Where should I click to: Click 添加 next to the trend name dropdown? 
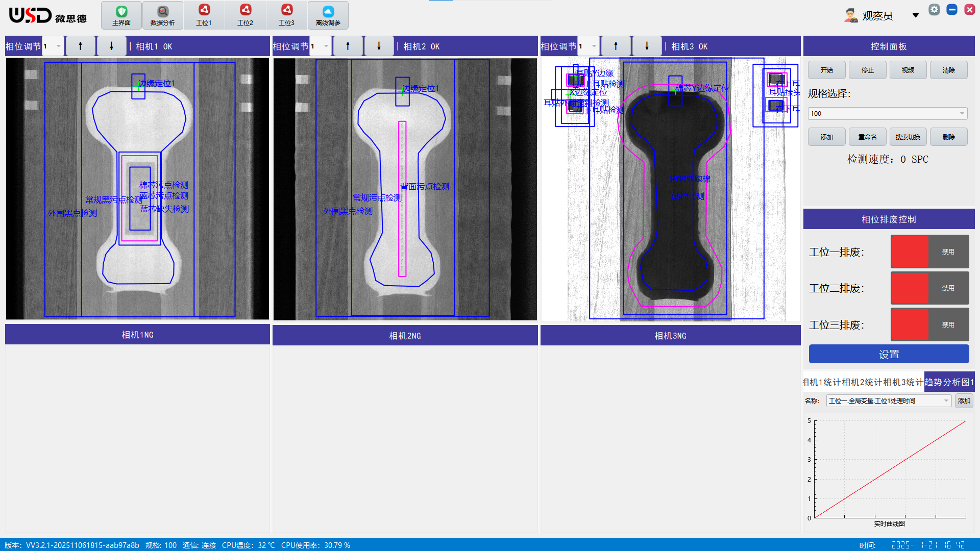click(x=964, y=401)
